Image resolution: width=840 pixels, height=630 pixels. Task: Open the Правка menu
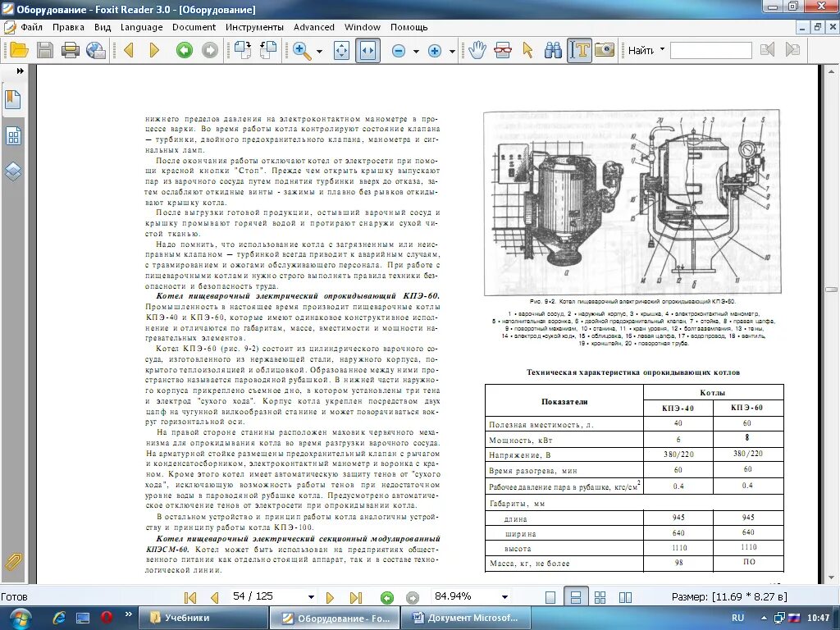pos(68,27)
